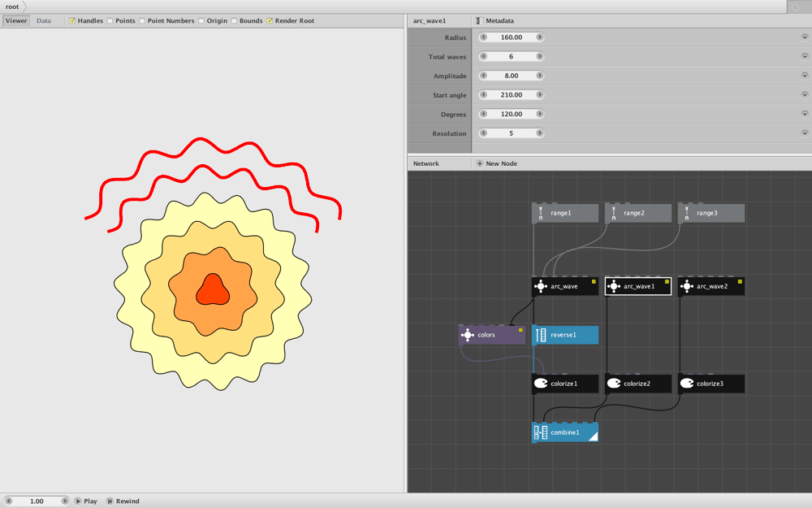
Task: Open the Radius parameter dropdown menu
Action: [x=805, y=37]
